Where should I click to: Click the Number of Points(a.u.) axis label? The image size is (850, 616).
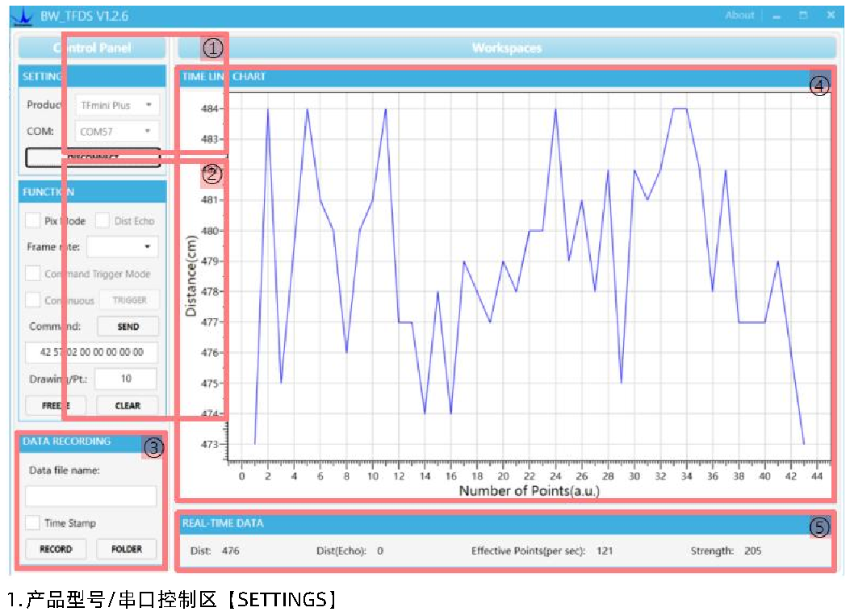[x=529, y=491]
